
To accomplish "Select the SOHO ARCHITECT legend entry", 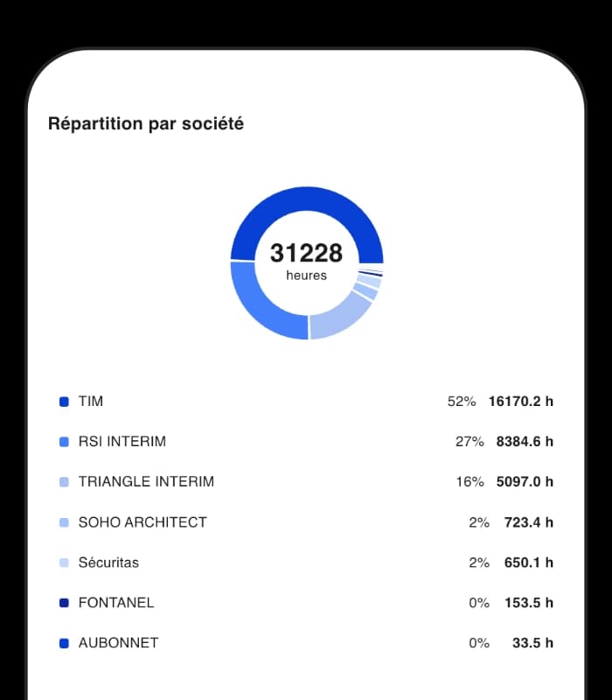I will 142,522.
